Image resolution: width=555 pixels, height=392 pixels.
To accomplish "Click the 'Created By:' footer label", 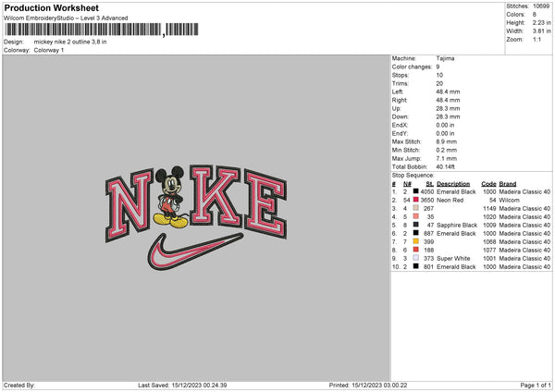I will [x=19, y=386].
